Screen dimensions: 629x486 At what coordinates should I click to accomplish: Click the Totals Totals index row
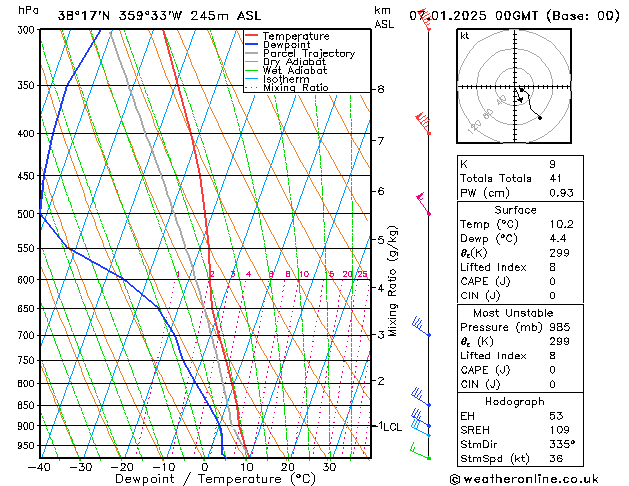[520, 178]
